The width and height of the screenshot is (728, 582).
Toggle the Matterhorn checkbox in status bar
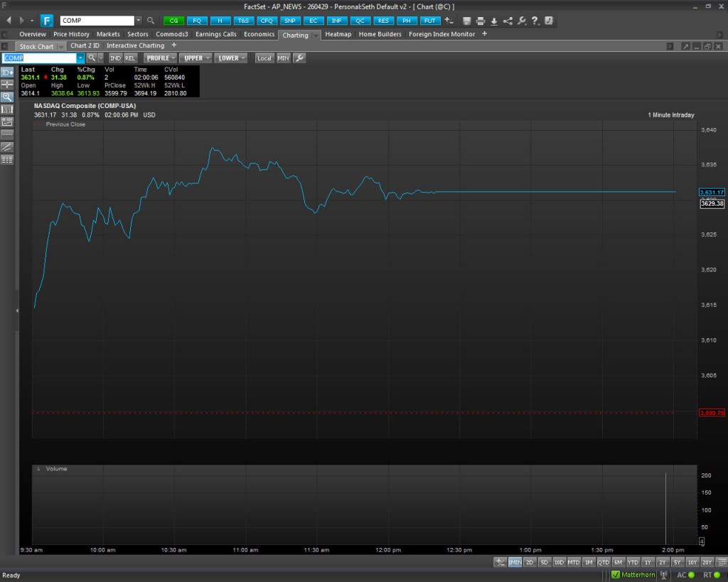[x=616, y=574]
